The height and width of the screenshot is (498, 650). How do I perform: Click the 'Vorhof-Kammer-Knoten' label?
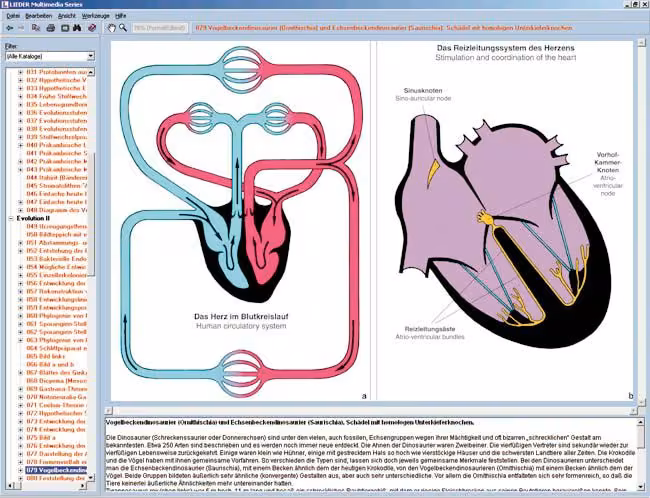pos(608,163)
